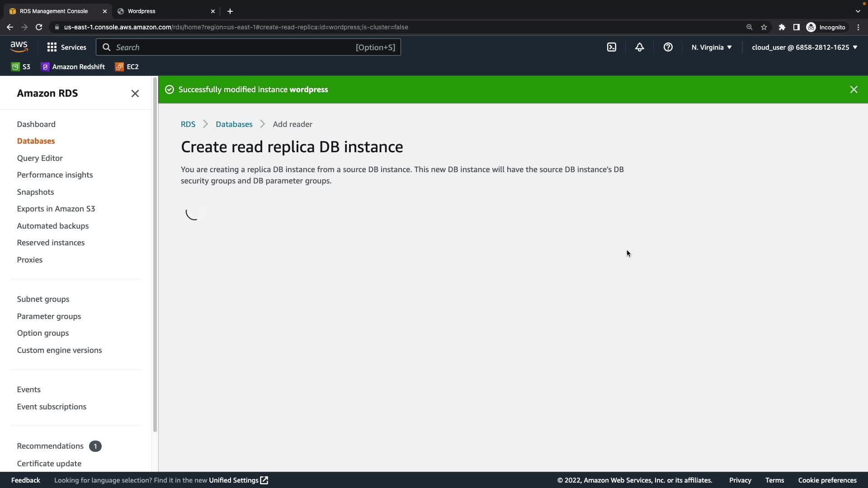Screen dimensions: 868x488
Task: Click the RDS breadcrumb link
Action: click(188, 124)
